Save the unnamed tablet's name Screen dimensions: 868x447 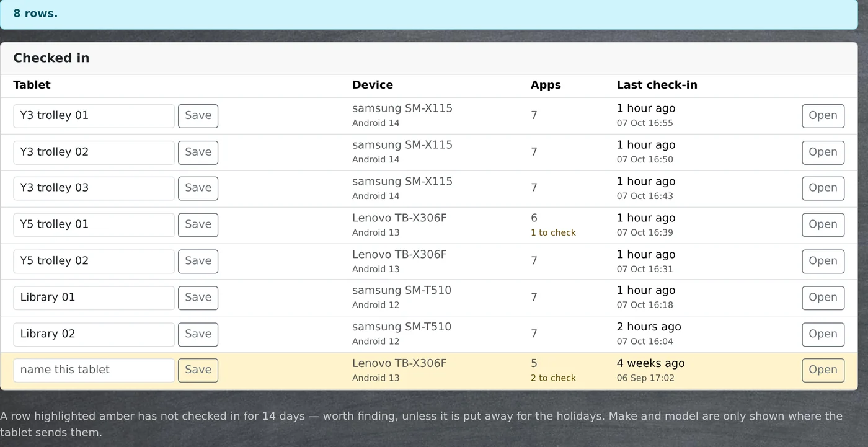point(198,371)
